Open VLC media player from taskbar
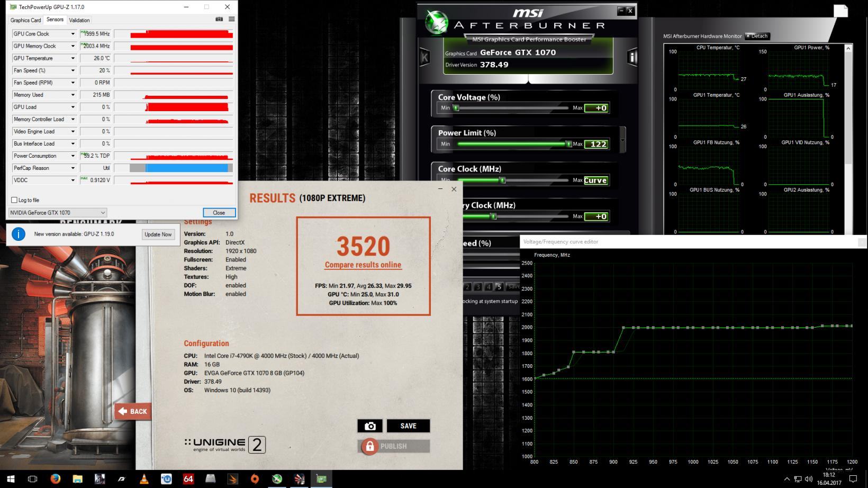 pos(144,479)
